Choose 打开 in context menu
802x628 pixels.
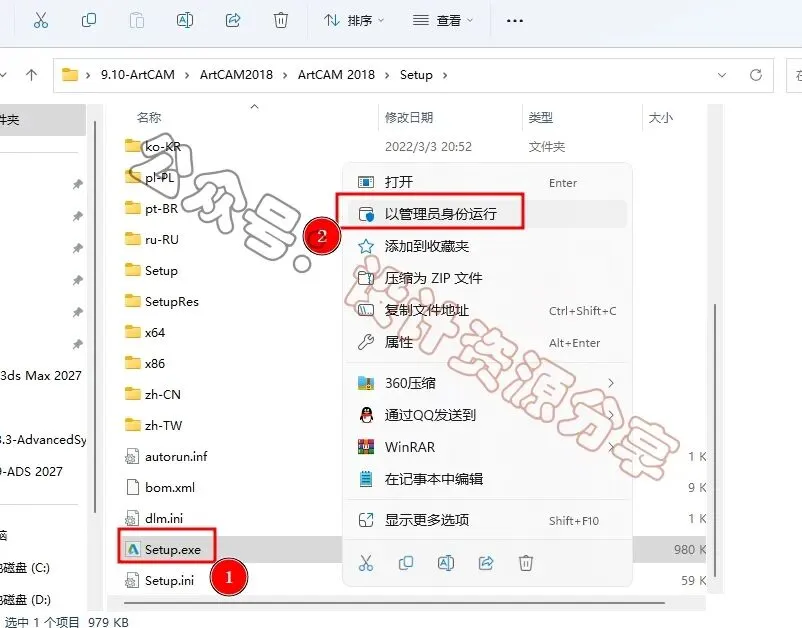pos(487,182)
